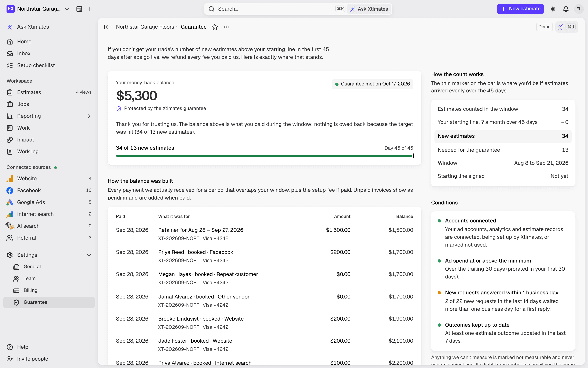Select the Google Ads source
The height and width of the screenshot is (368, 588).
(x=49, y=202)
